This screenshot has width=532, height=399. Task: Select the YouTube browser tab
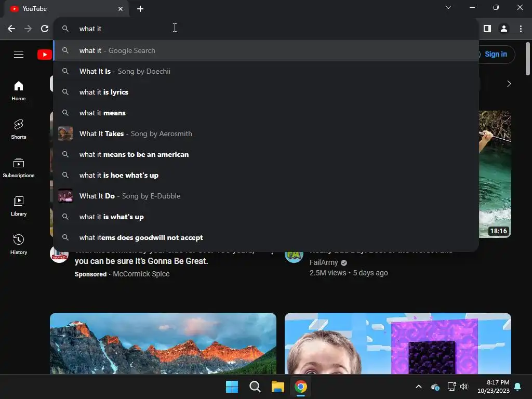(66, 9)
